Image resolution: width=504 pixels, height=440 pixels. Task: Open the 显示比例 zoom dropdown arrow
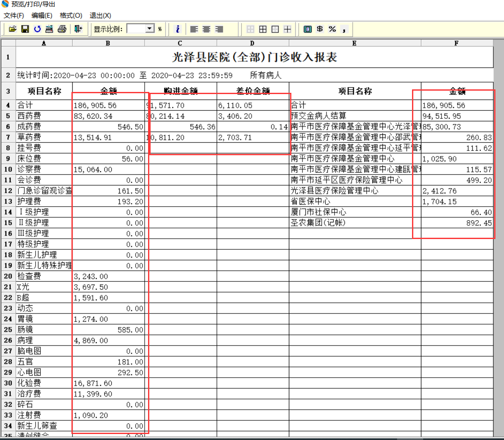tap(149, 29)
